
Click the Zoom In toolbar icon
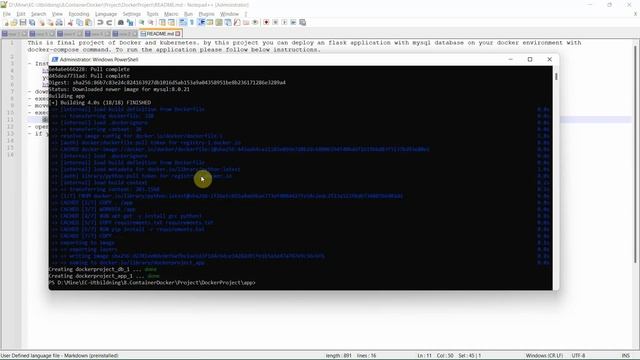click(141, 22)
